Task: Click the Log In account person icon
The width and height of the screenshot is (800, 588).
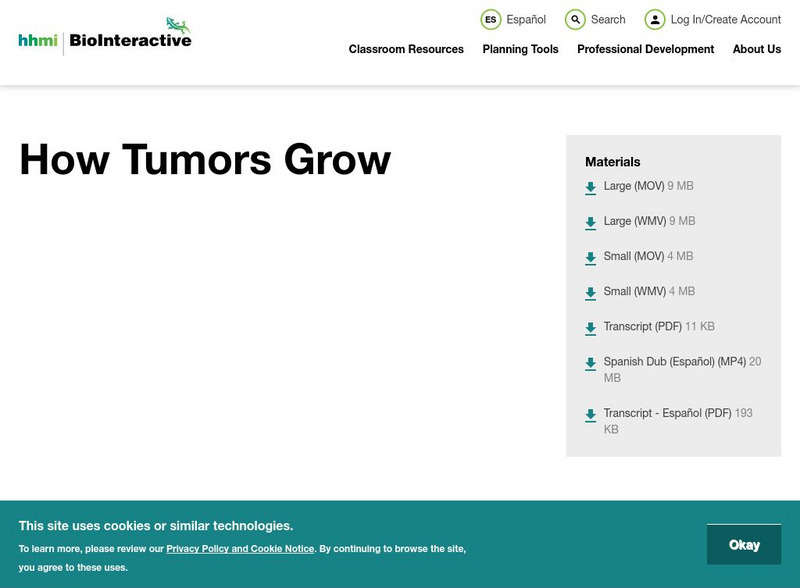Action: coord(655,19)
